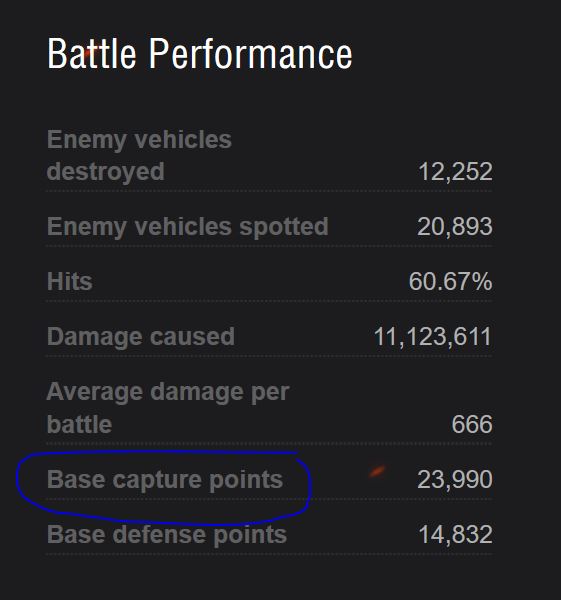Select the circled Base capture points label
The width and height of the screenshot is (561, 600).
coord(165,480)
